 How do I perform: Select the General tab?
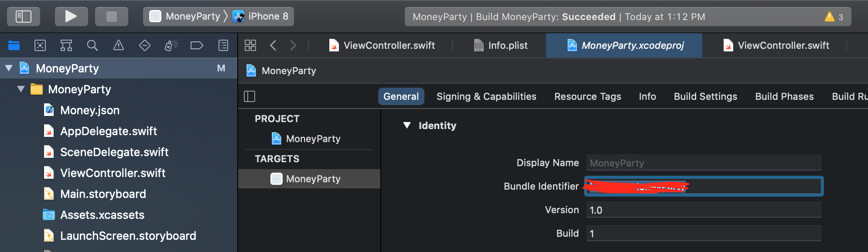click(x=401, y=96)
